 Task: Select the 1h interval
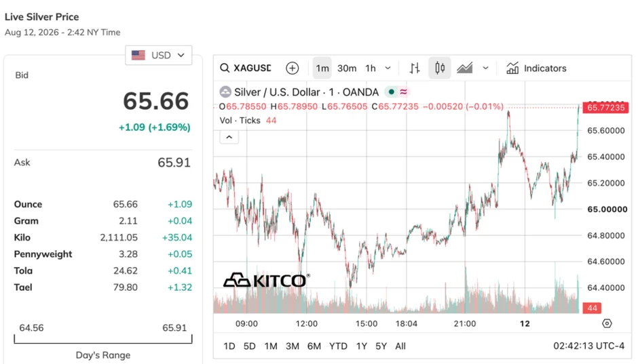[x=371, y=68]
